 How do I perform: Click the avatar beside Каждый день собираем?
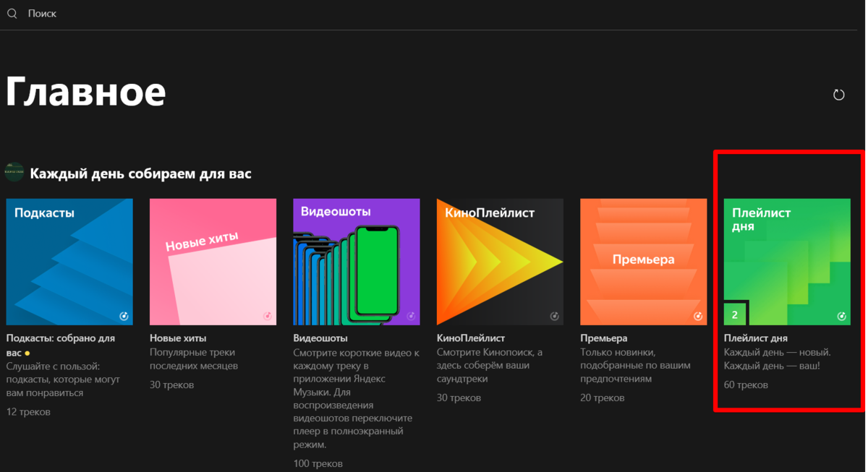tap(14, 173)
